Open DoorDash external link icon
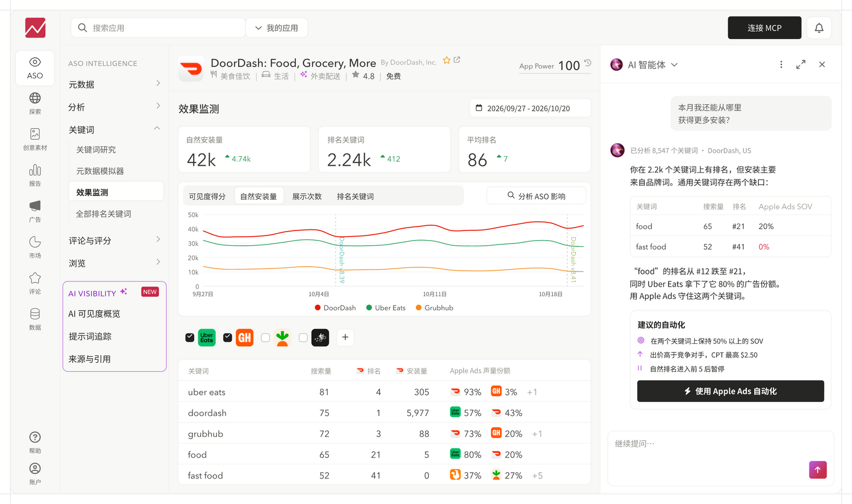The height and width of the screenshot is (504, 852). pyautogui.click(x=457, y=60)
